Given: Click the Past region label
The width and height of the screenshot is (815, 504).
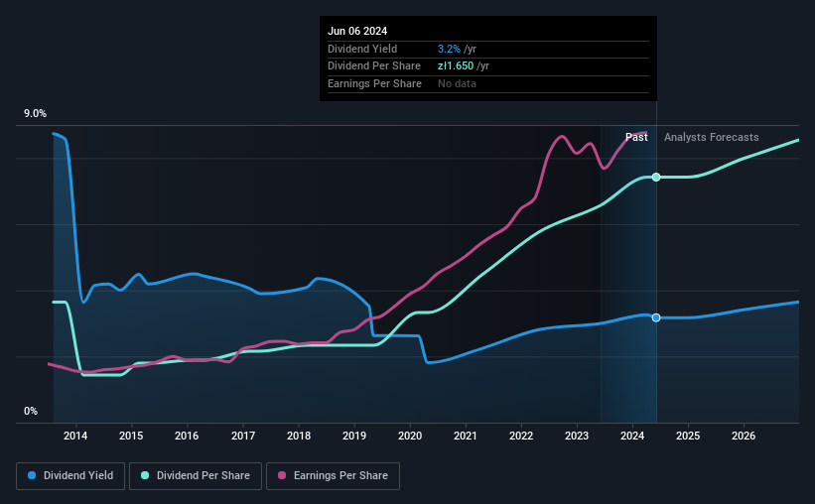Looking at the screenshot, I should [636, 137].
